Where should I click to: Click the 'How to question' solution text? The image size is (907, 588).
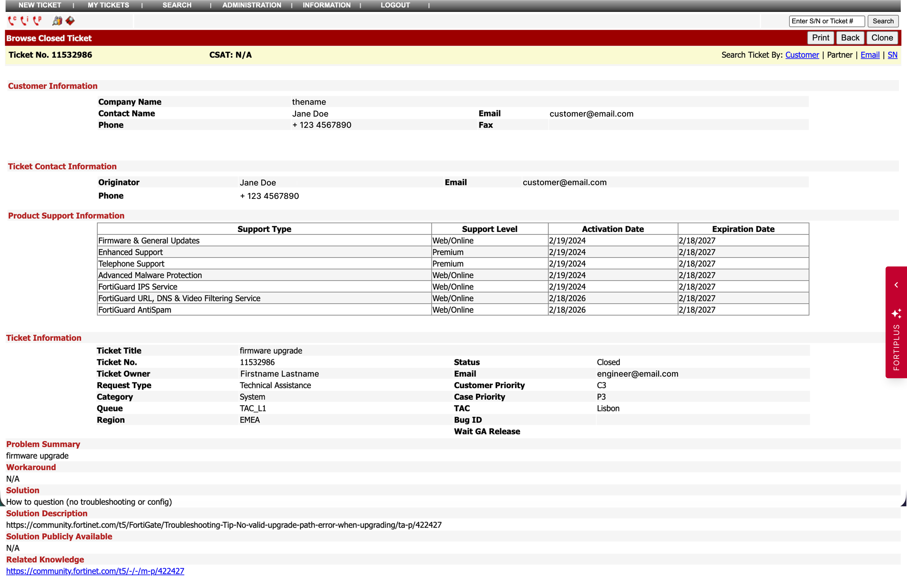pyautogui.click(x=89, y=502)
